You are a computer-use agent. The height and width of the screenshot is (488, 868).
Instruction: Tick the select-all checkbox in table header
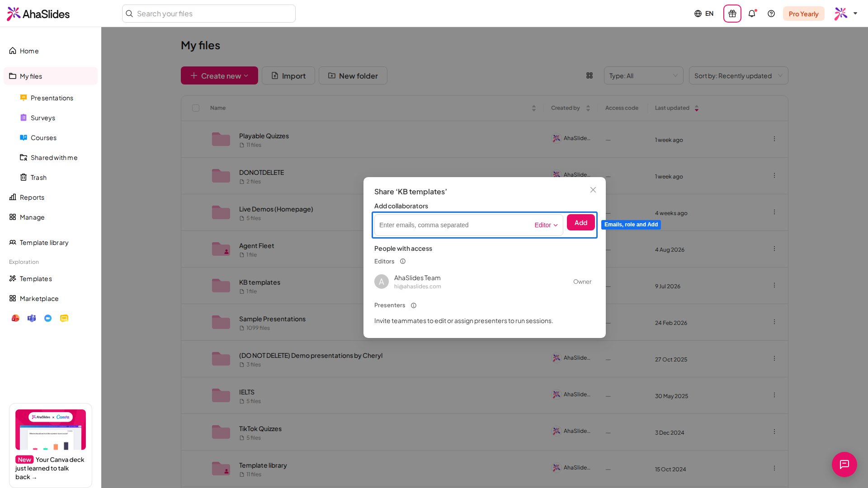pyautogui.click(x=196, y=108)
